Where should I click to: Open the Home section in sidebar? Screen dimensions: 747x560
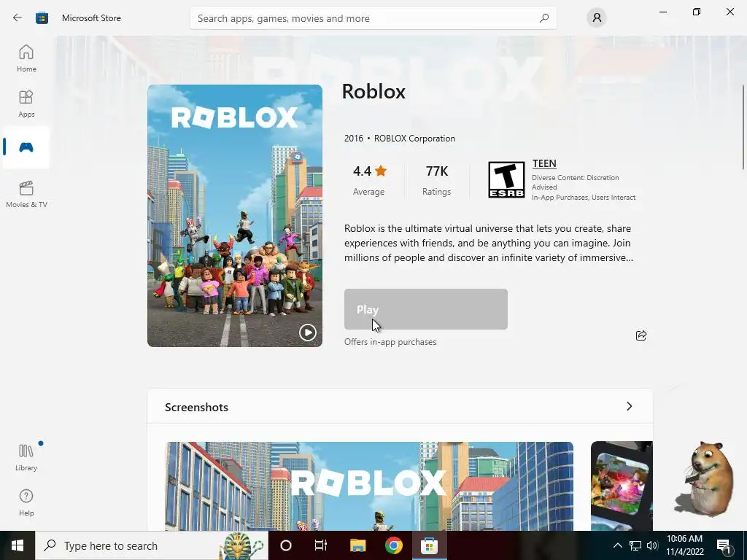coord(26,58)
